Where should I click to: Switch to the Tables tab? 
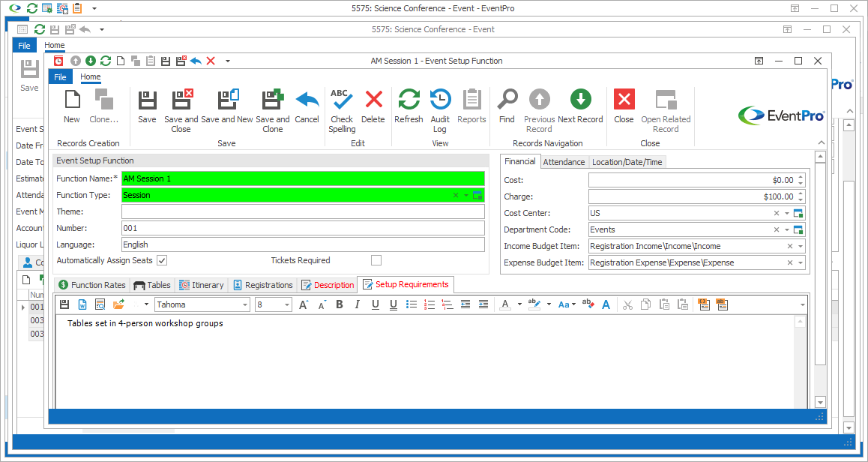coord(152,285)
